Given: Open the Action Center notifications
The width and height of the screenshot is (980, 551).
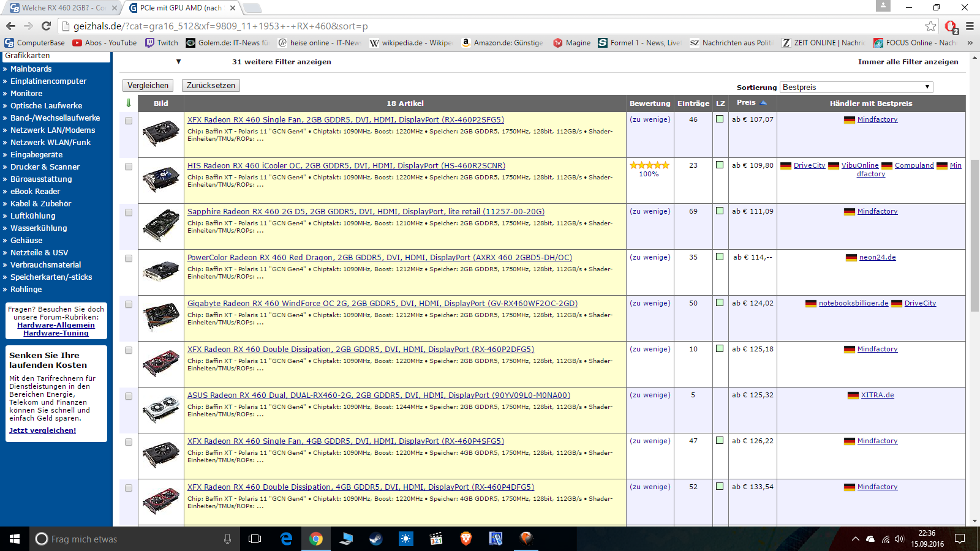Looking at the screenshot, I should click(960, 539).
